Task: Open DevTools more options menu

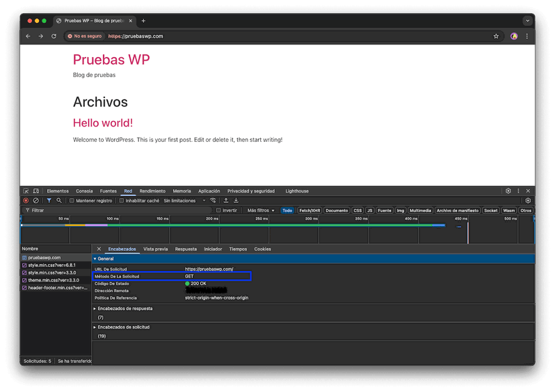Action: pyautogui.click(x=518, y=190)
